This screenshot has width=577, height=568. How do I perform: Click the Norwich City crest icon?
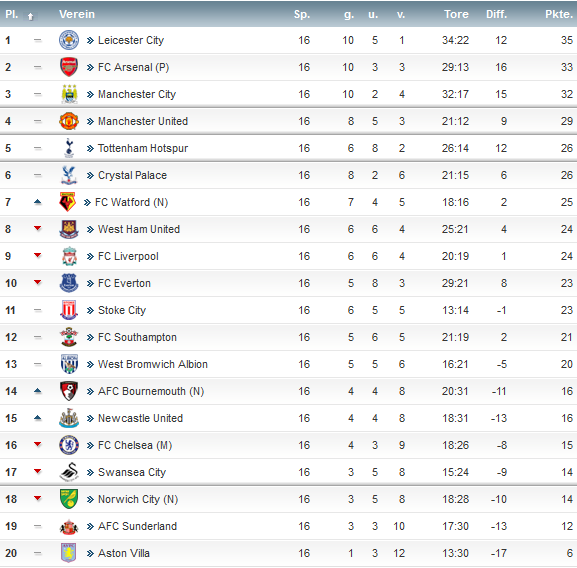coord(69,499)
